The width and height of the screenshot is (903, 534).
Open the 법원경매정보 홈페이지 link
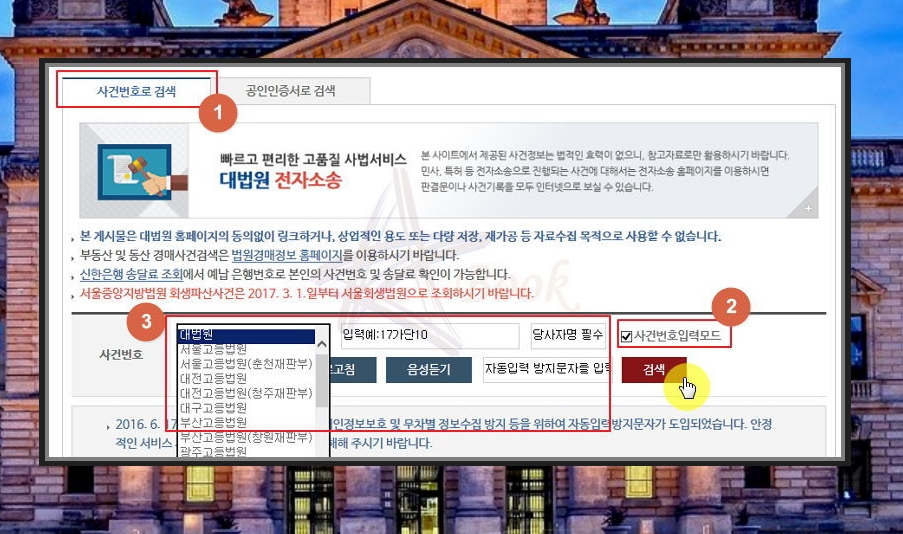[x=286, y=255]
